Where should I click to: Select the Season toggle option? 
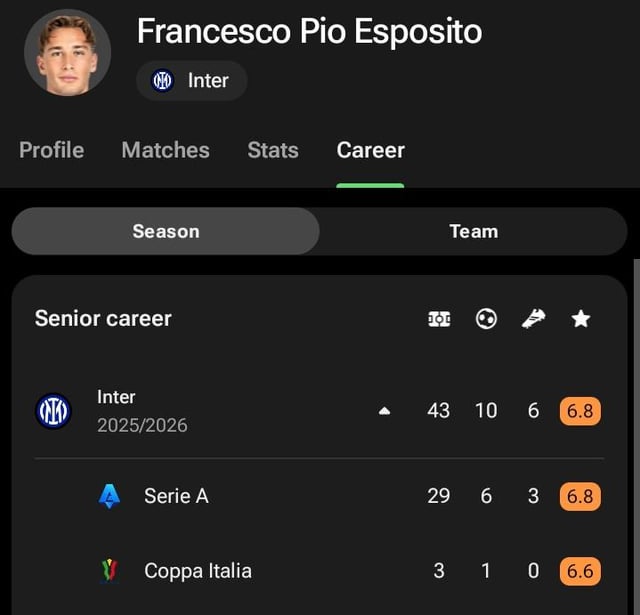click(166, 231)
